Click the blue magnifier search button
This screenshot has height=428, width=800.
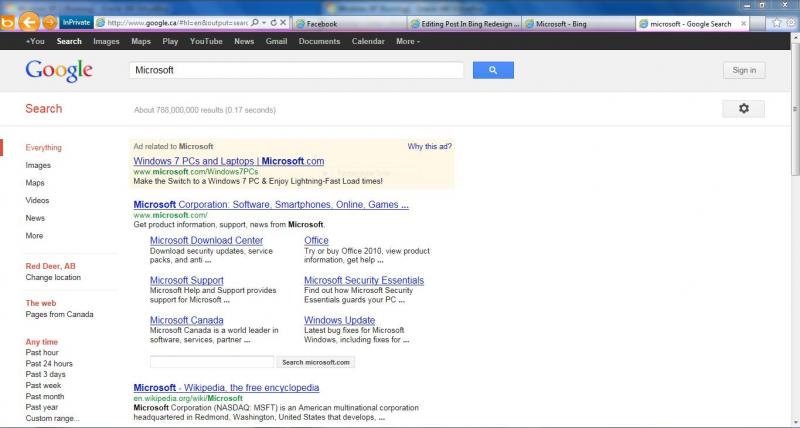coord(493,70)
